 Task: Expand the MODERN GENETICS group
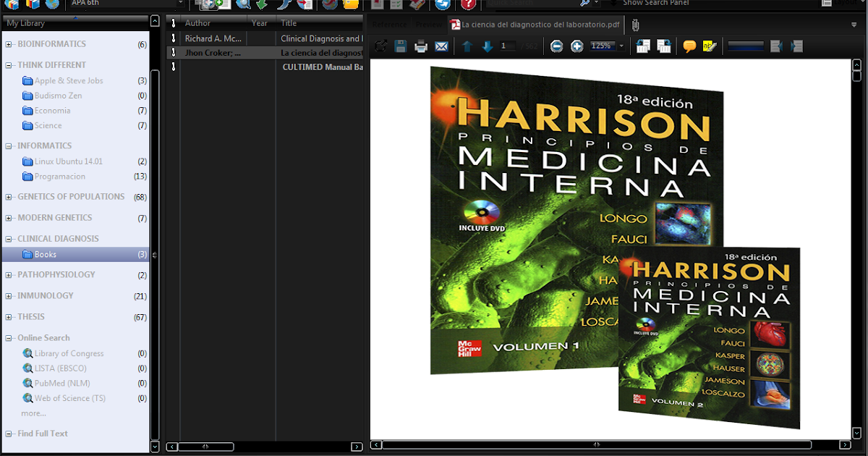click(x=9, y=218)
